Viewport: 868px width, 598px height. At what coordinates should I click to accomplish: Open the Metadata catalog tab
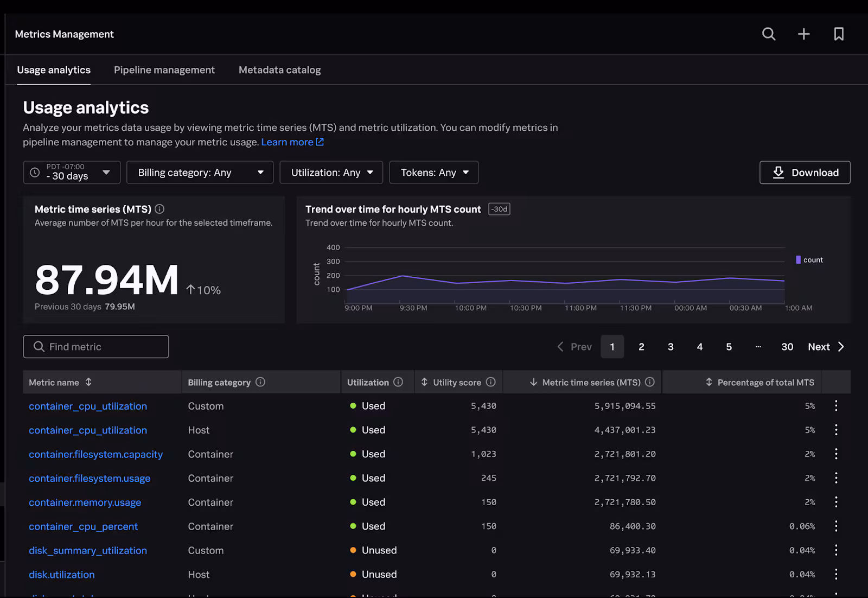[279, 70]
